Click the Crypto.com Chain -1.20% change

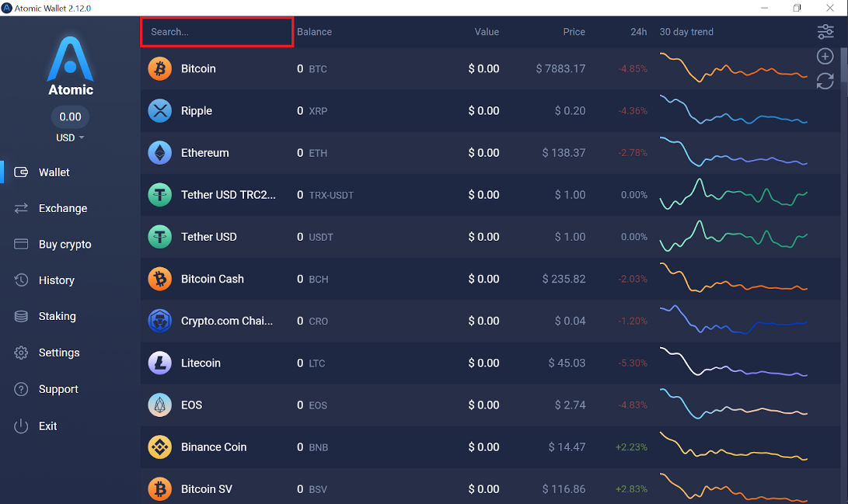pos(632,321)
